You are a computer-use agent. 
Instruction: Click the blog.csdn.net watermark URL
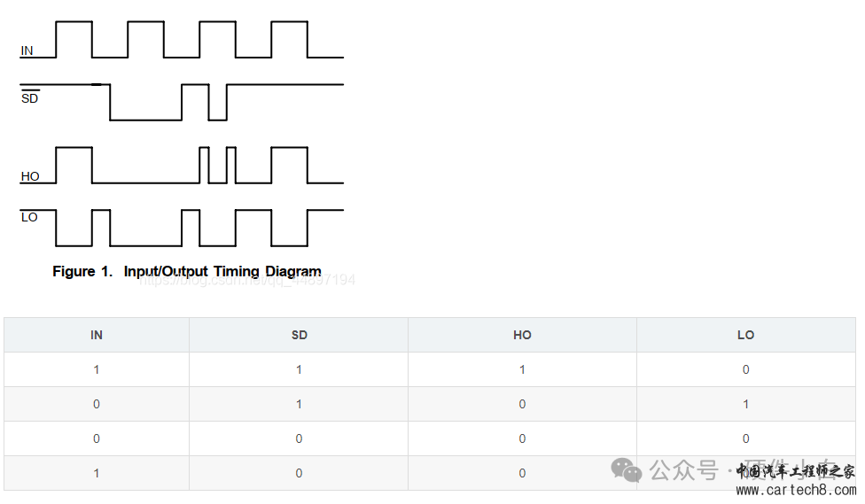click(x=247, y=280)
